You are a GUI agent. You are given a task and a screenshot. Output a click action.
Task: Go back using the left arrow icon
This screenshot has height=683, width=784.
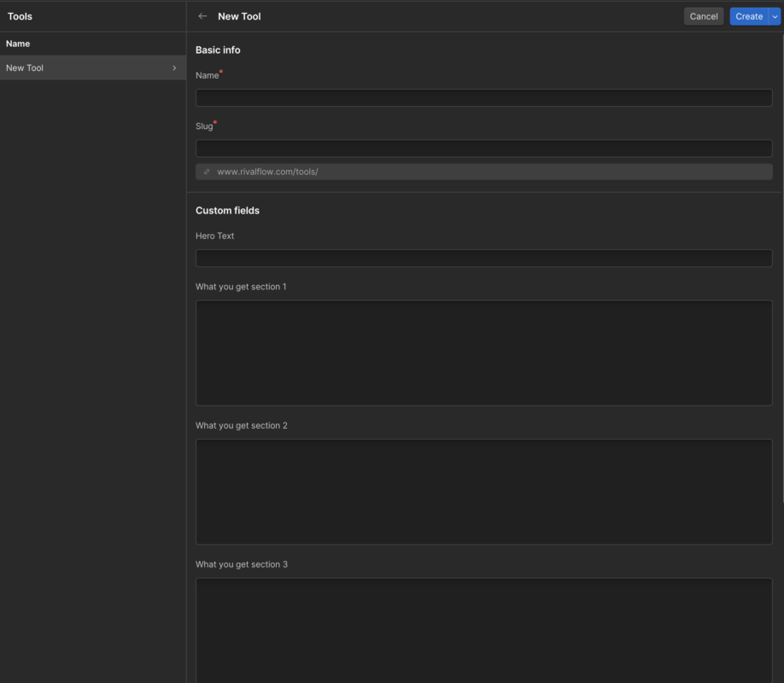coord(202,16)
